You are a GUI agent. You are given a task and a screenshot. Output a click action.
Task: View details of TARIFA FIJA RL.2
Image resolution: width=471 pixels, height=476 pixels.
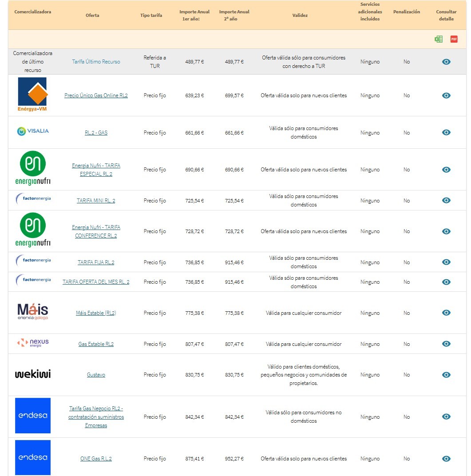pos(446,262)
